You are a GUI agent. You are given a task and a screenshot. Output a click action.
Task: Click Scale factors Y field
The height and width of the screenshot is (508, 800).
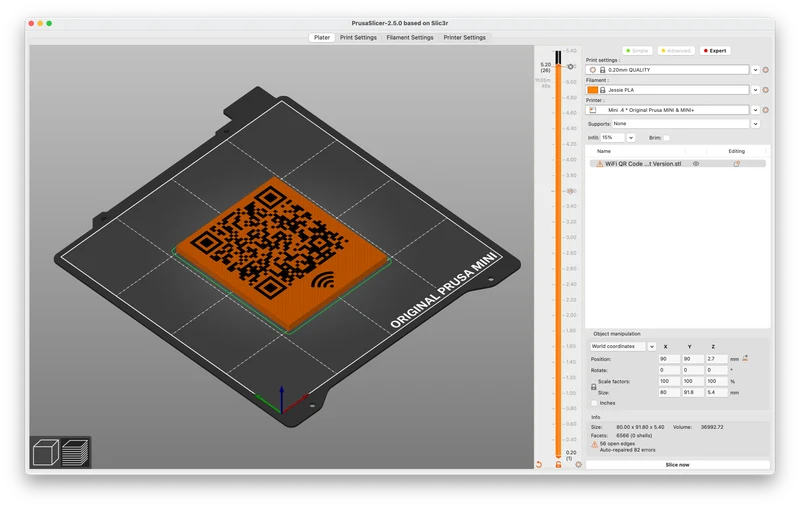[x=693, y=382]
